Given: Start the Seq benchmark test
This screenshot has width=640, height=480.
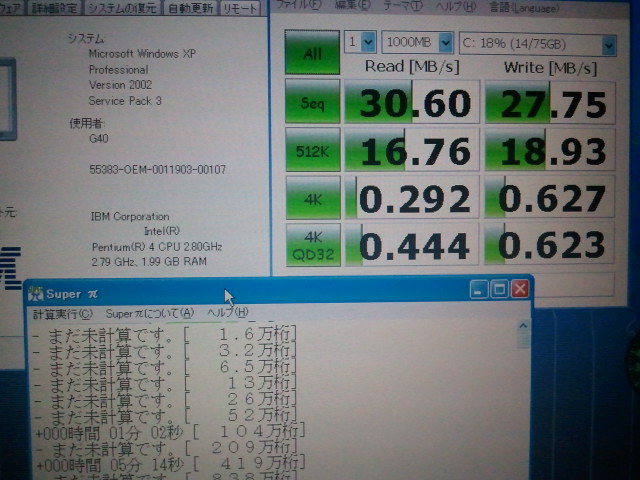Looking at the screenshot, I should [x=313, y=101].
